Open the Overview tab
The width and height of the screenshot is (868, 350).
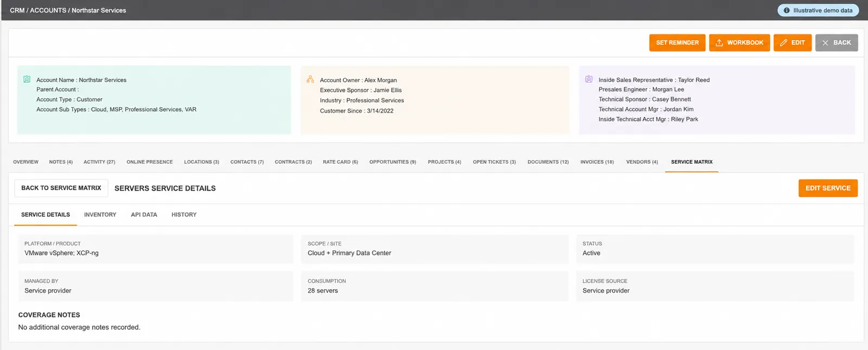(25, 162)
